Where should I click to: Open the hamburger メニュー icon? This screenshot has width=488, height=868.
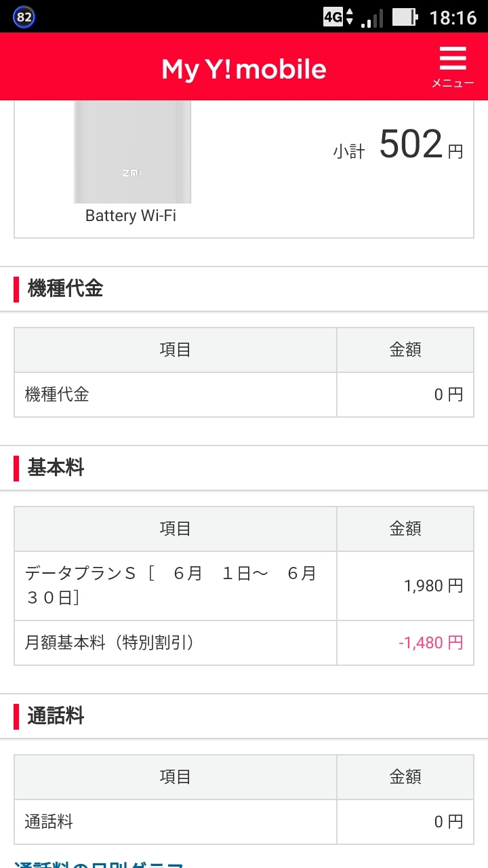pos(453,67)
